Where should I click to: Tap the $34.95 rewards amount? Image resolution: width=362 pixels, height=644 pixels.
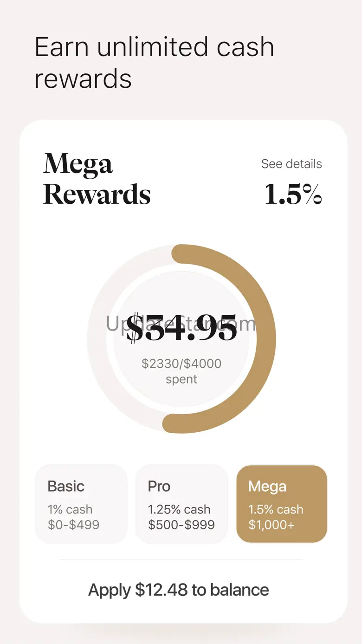181,327
